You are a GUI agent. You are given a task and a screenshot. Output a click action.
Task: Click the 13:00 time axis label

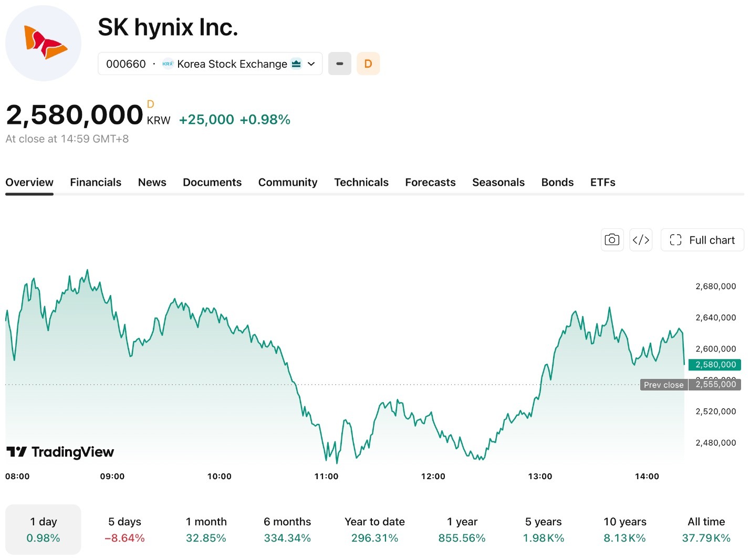[540, 477]
